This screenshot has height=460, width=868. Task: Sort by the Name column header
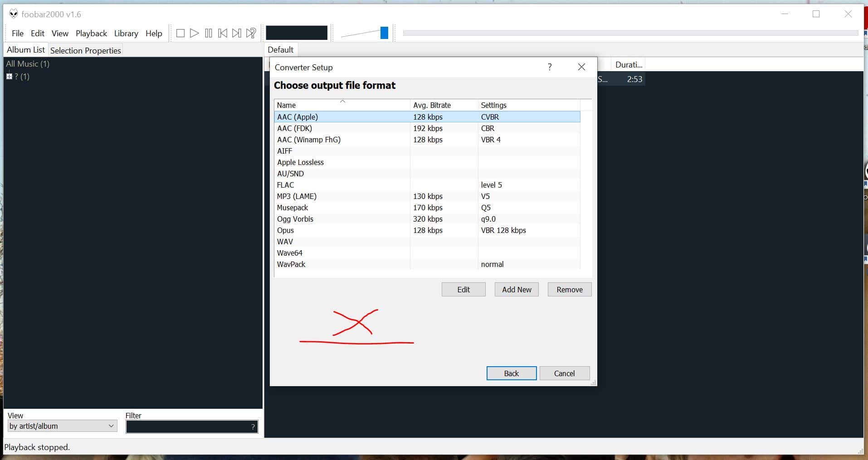click(342, 105)
